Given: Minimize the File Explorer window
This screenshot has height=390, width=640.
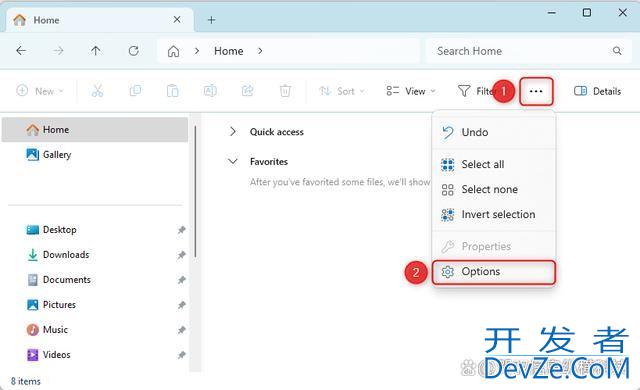Looking at the screenshot, I should [551, 13].
